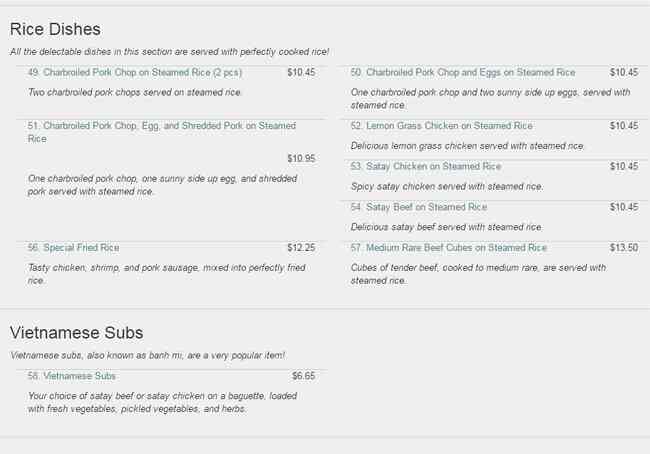Select 50. Charbroiled Pork Chop and Eggs
The height and width of the screenshot is (454, 650).
[x=462, y=72]
